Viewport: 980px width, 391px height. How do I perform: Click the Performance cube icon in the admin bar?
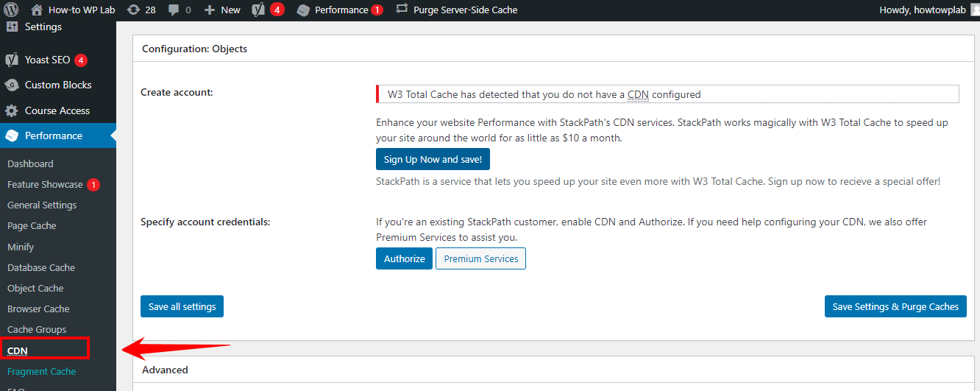303,10
